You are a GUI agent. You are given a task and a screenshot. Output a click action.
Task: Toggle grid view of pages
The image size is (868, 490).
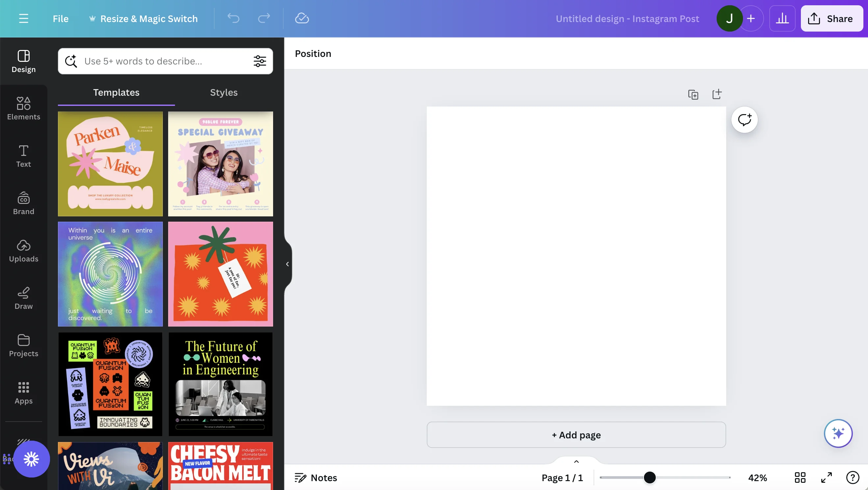click(800, 477)
